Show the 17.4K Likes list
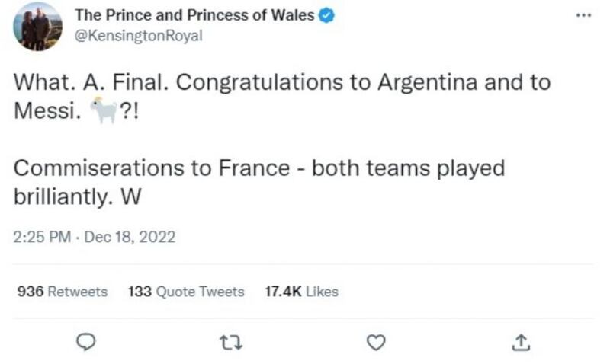610x364 pixels. click(x=301, y=292)
